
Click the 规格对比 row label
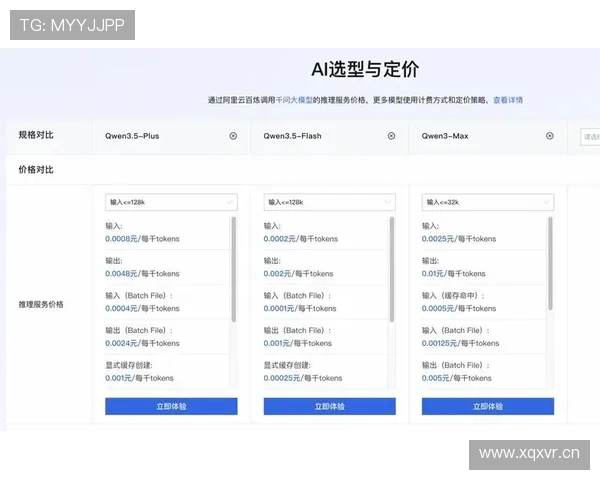pos(36,135)
